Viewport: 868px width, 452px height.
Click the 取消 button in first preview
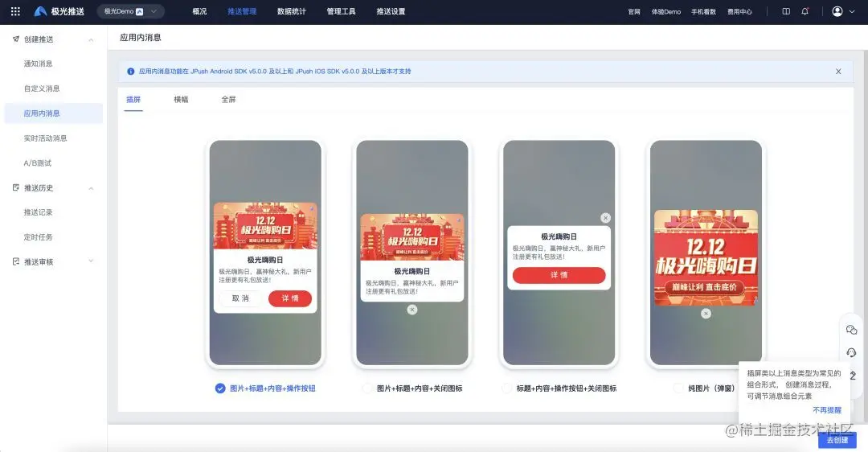pos(240,298)
